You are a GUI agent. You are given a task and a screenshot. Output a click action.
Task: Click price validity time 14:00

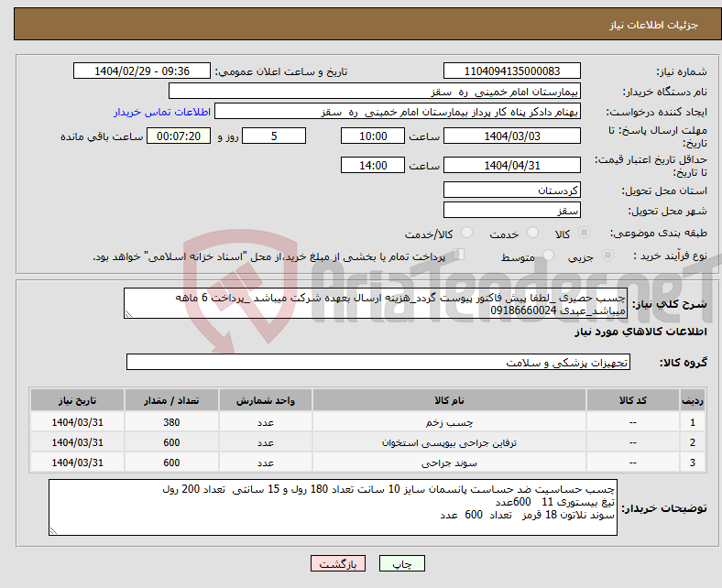(x=373, y=165)
